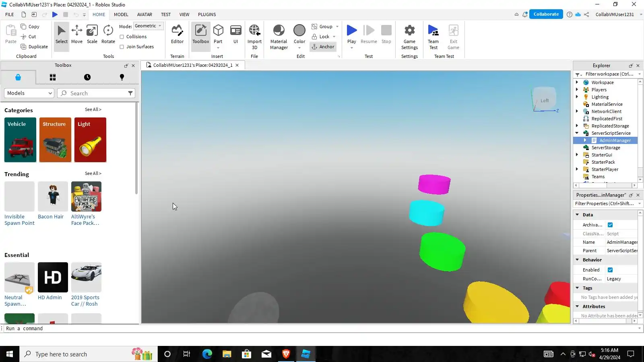Toggle Anchor on selection
644x362 pixels.
(323, 47)
